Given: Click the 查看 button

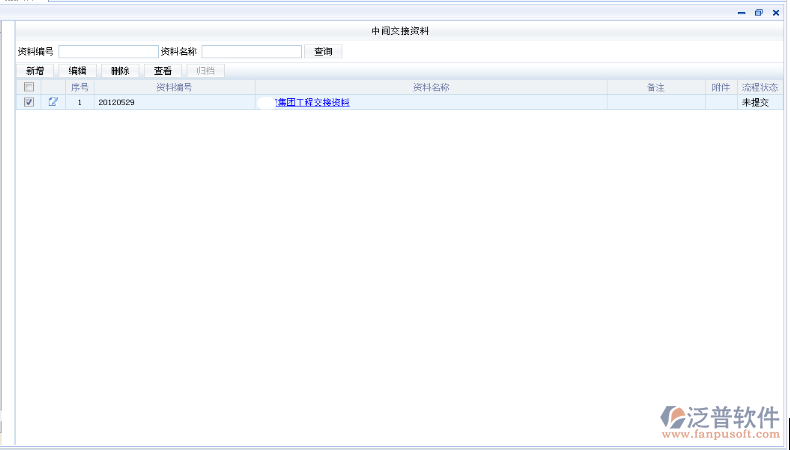Looking at the screenshot, I should pyautogui.click(x=162, y=71).
